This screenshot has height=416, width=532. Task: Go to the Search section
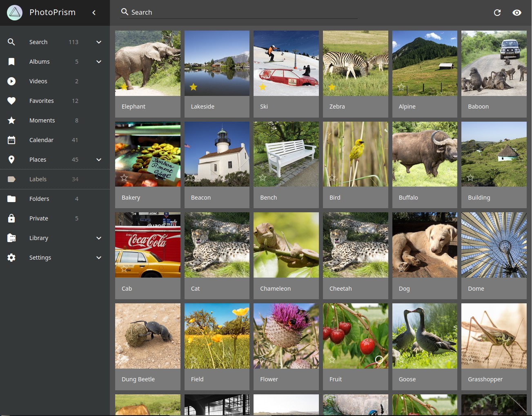[x=38, y=42]
